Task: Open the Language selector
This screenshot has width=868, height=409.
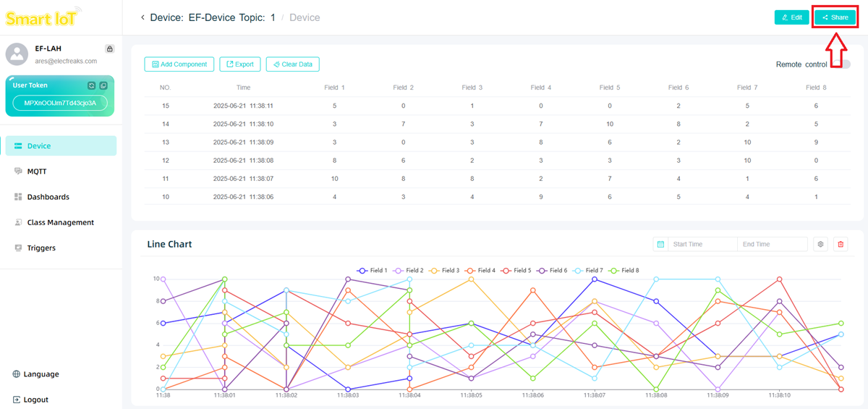Action: coord(36,374)
